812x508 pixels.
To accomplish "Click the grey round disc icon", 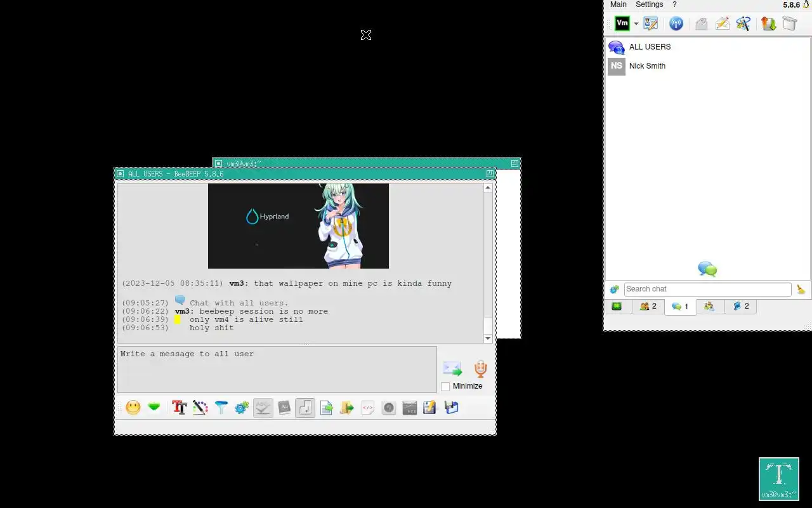I will tap(389, 408).
